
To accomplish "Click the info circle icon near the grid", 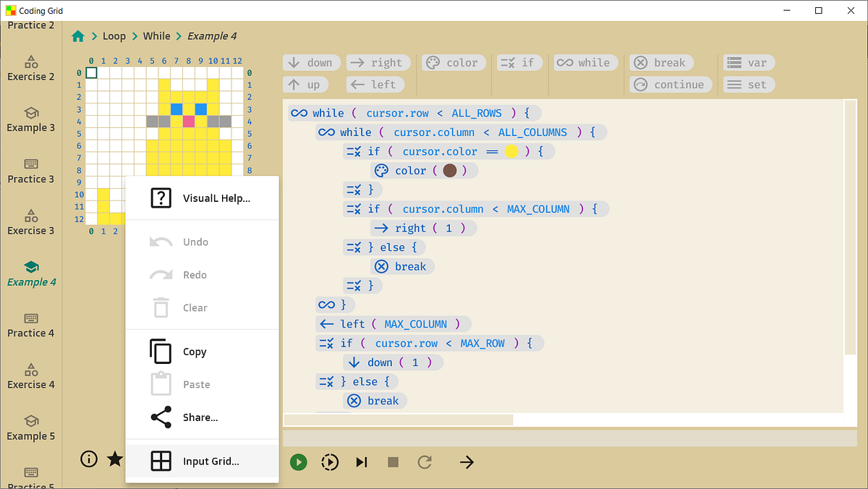I will tap(88, 459).
